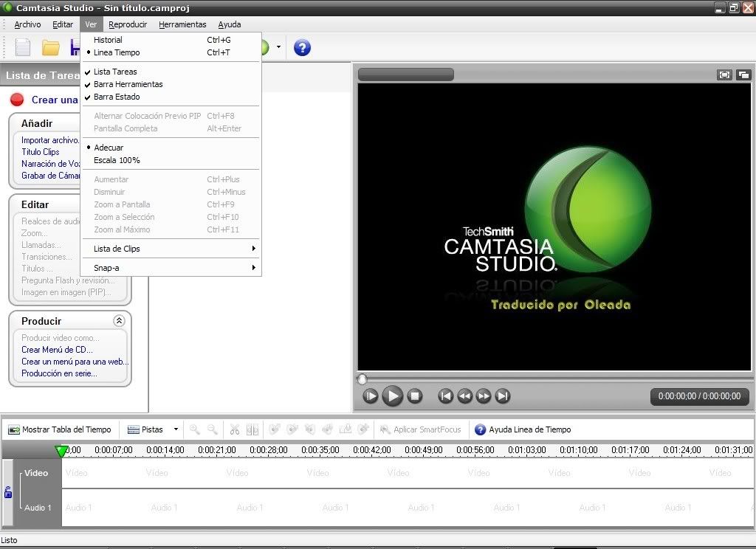Click the Pistas tracks icon
Screen dimensions: 756x549
coord(133,429)
